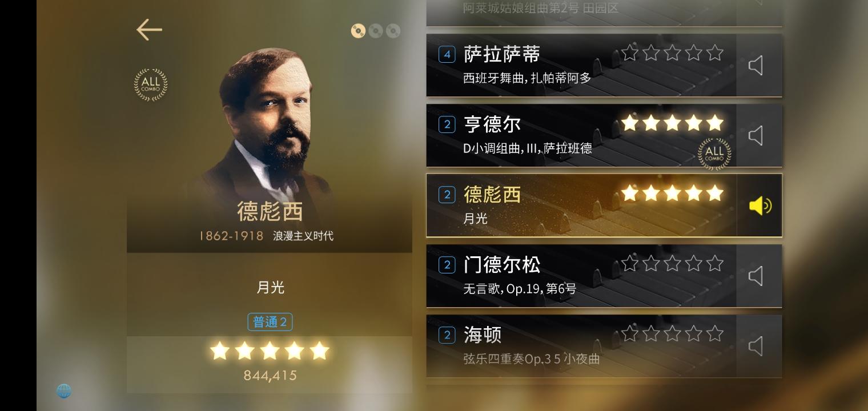868x411 pixels.
Task: Select the first gold disc indicator
Action: point(358,31)
